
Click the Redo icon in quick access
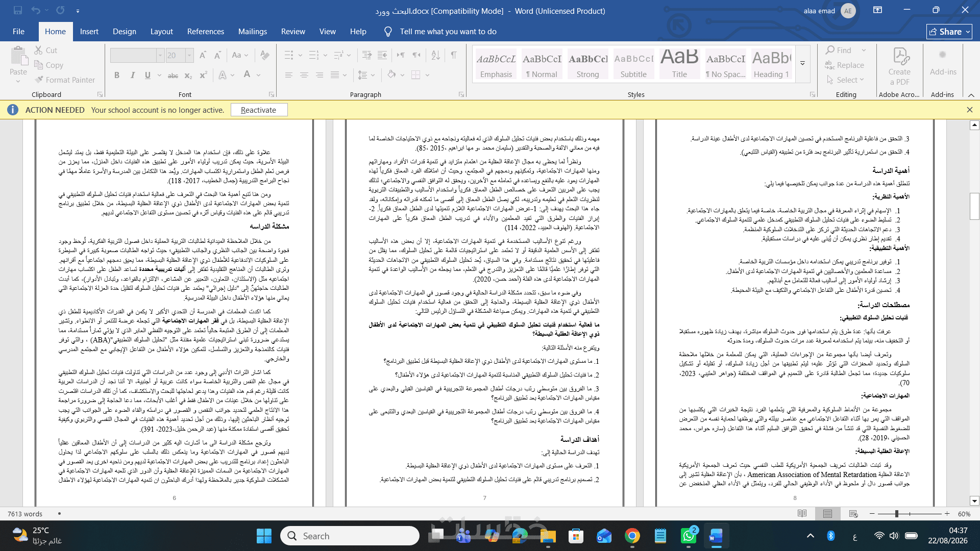[60, 10]
